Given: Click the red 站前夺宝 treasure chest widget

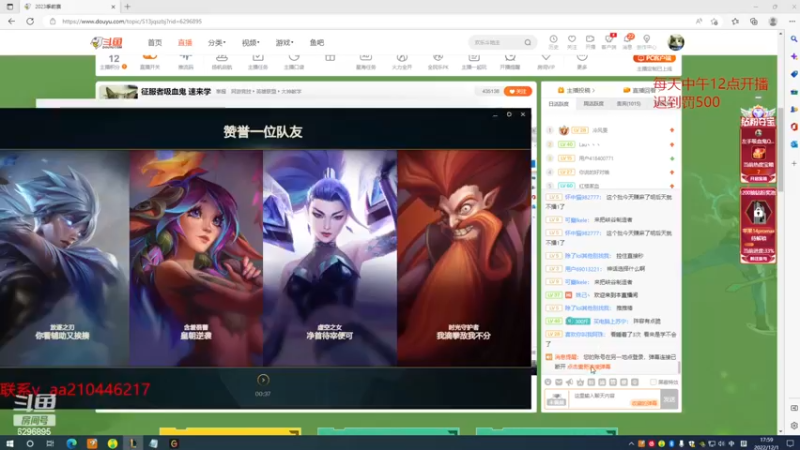Looking at the screenshot, I should [758, 144].
